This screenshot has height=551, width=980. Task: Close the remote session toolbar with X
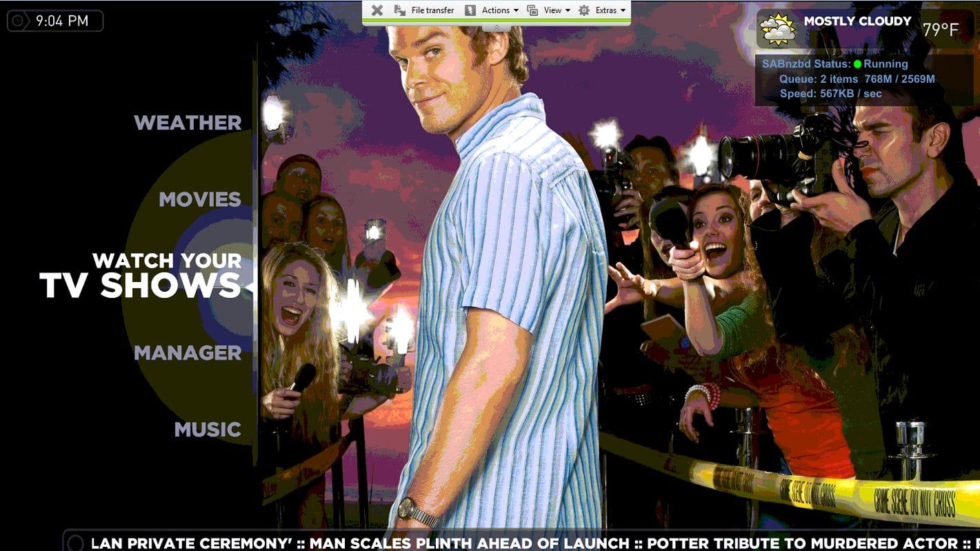[377, 10]
